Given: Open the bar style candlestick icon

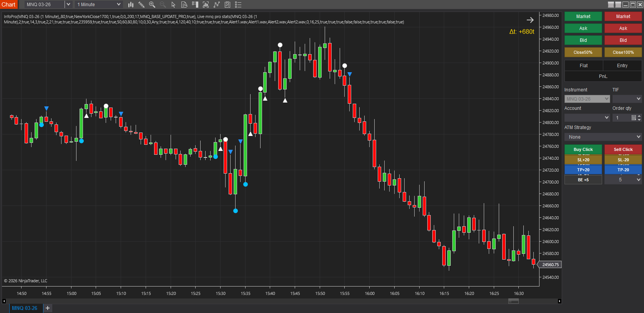Looking at the screenshot, I should pyautogui.click(x=131, y=5).
